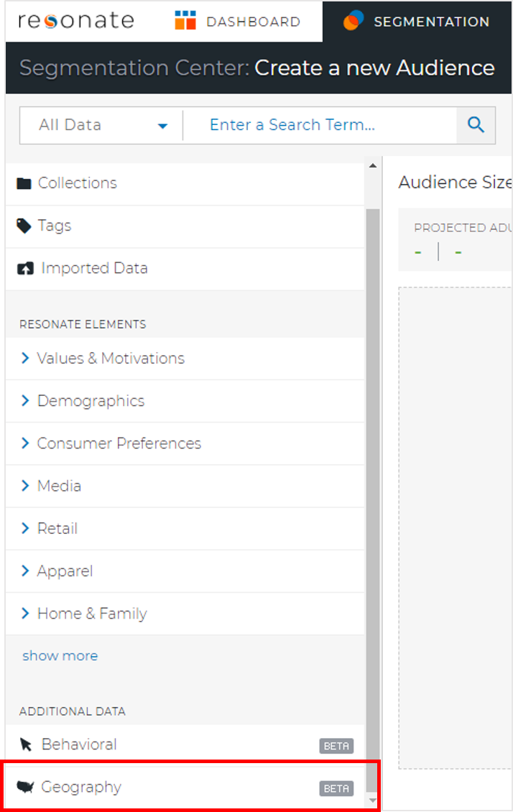Click the Enter a Search Term field
Screen dimensions: 513x812
point(320,125)
